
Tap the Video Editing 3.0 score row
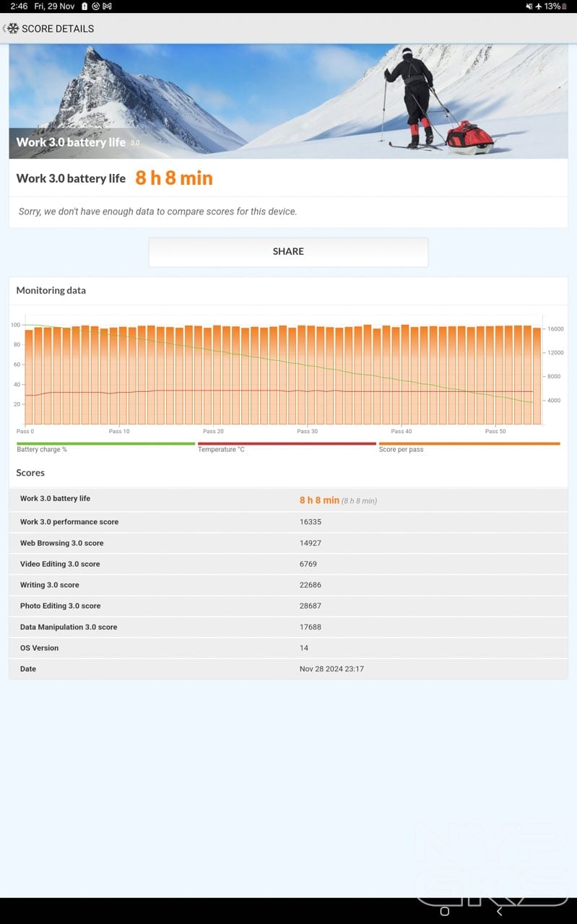pos(288,564)
